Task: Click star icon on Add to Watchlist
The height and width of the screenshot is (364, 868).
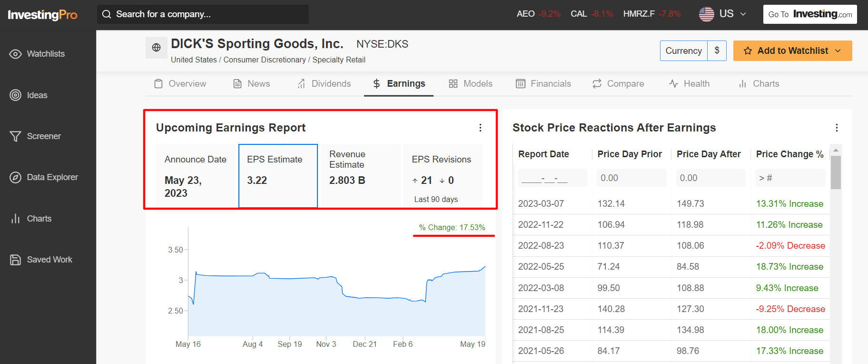Action: click(x=748, y=51)
